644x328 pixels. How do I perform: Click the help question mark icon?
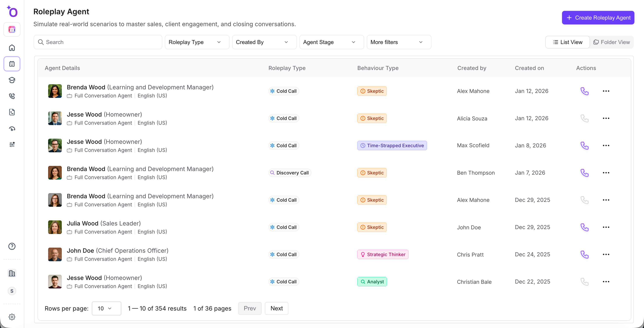tap(12, 246)
